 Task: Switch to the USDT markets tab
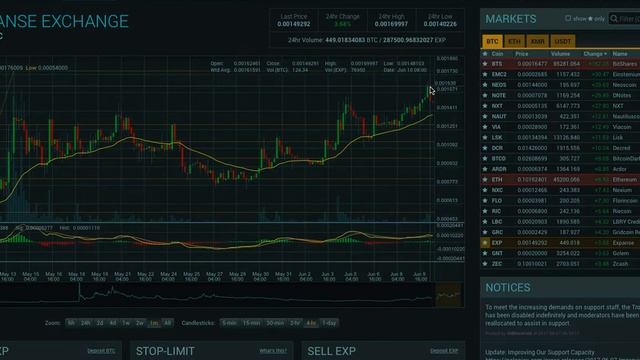tap(562, 41)
